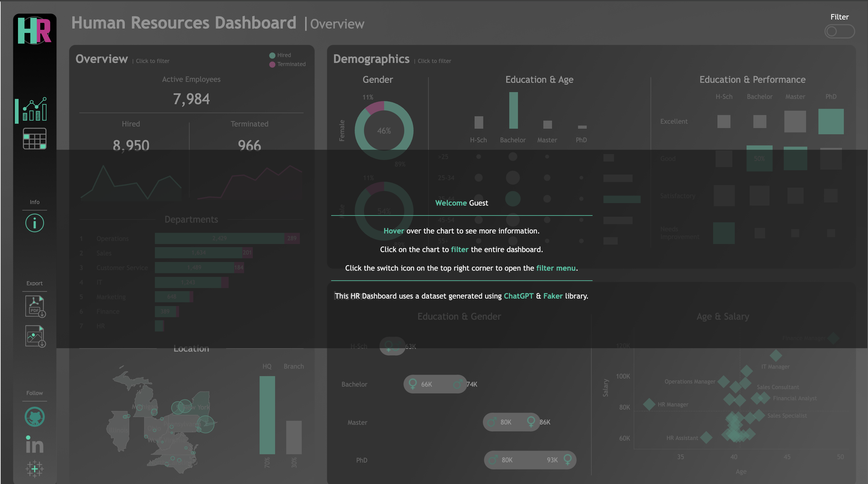Click the Operations department bar

[219, 238]
